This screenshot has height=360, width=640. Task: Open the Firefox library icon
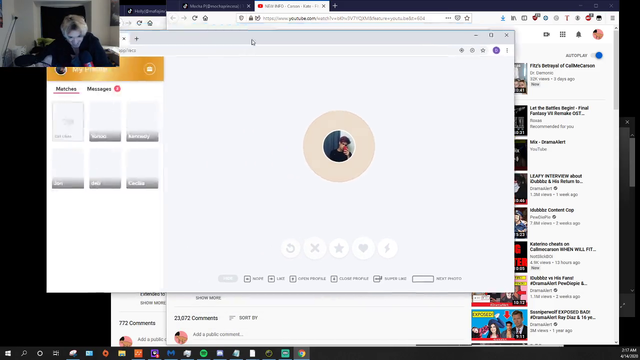point(513,18)
